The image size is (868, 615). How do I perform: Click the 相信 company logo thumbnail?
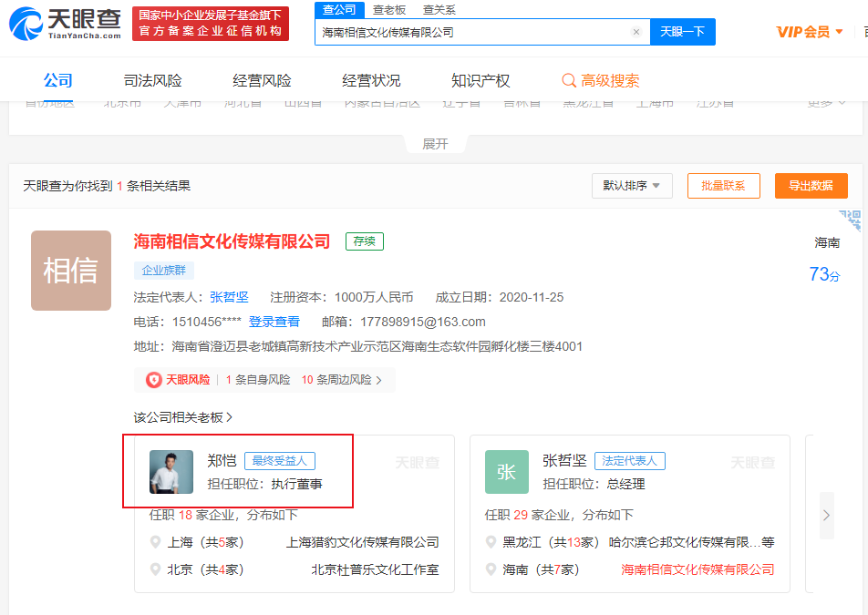[70, 270]
